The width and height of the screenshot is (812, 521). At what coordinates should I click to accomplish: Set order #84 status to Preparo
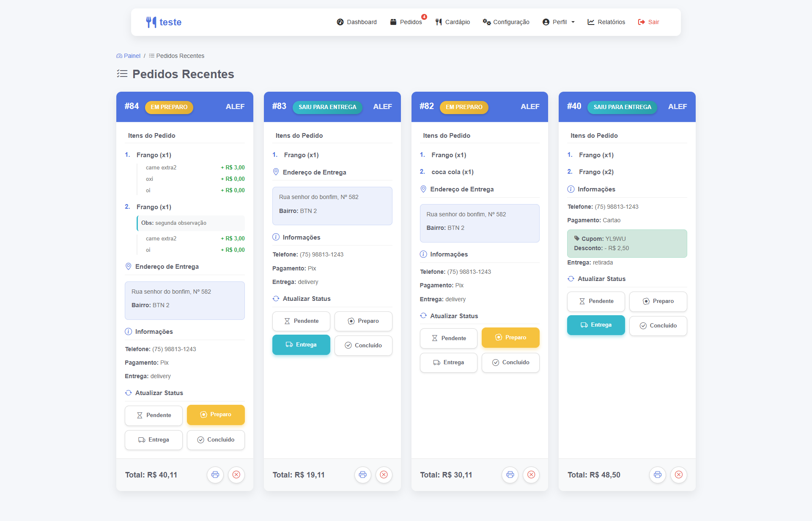pos(216,415)
